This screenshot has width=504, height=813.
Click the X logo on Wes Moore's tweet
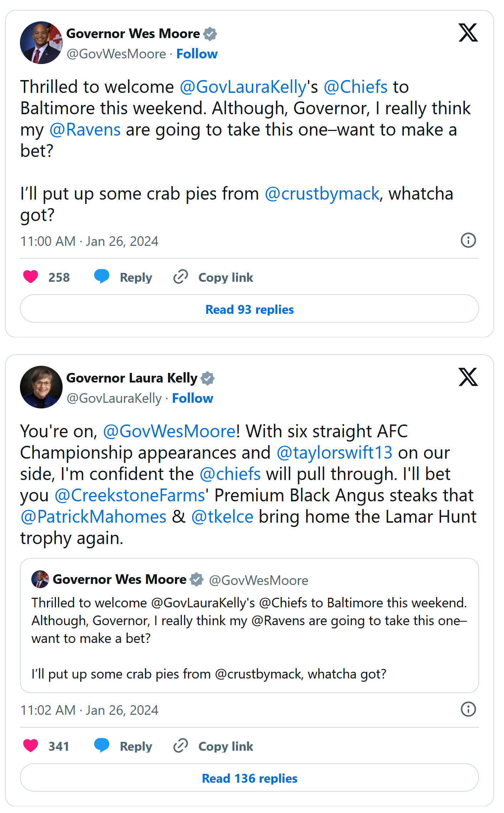[x=468, y=33]
